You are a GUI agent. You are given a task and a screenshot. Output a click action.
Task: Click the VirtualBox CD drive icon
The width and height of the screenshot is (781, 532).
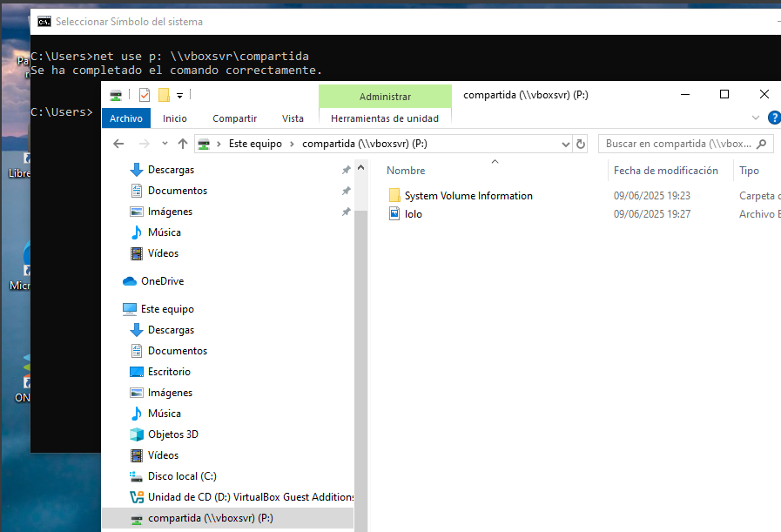pos(137,498)
